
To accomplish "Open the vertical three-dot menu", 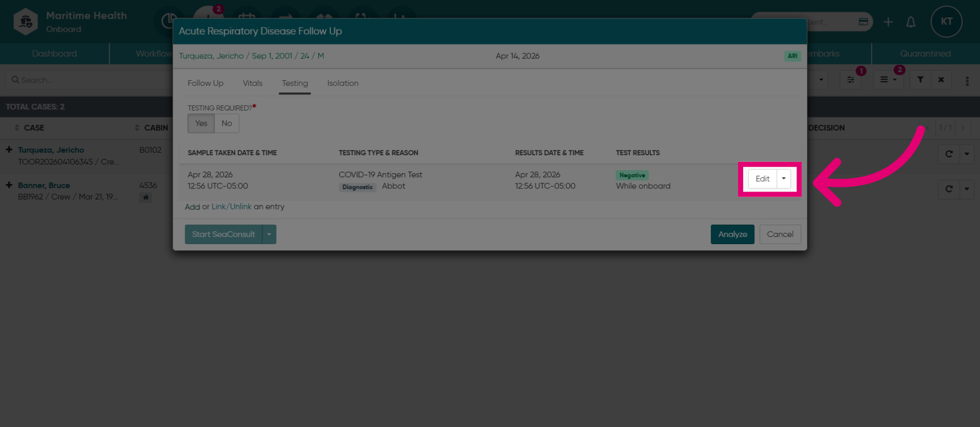I will point(967,81).
